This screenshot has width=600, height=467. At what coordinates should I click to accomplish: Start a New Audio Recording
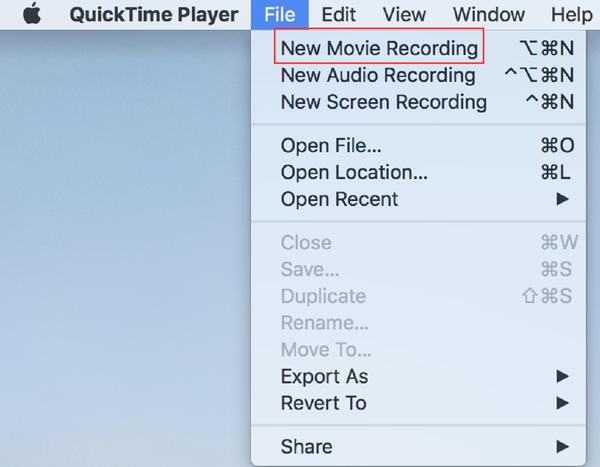pos(419,75)
